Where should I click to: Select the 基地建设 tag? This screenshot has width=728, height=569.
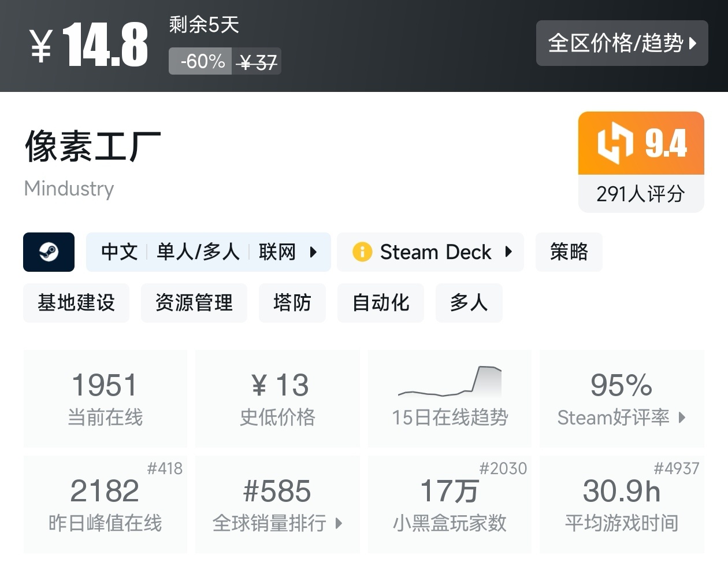pyautogui.click(x=76, y=302)
